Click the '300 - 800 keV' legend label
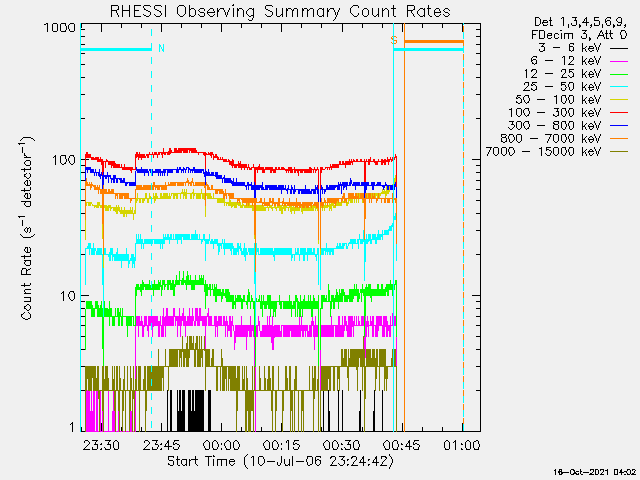 [554, 126]
